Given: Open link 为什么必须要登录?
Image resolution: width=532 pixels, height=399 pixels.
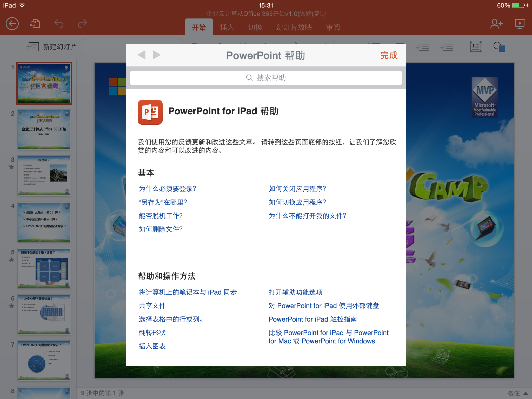Looking at the screenshot, I should (x=168, y=189).
